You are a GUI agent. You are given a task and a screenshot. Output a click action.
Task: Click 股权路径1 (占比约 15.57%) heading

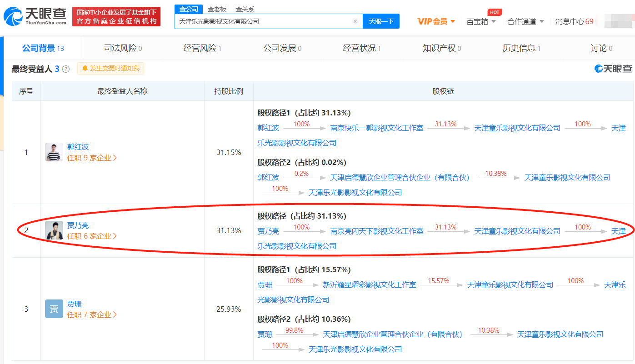click(x=304, y=269)
